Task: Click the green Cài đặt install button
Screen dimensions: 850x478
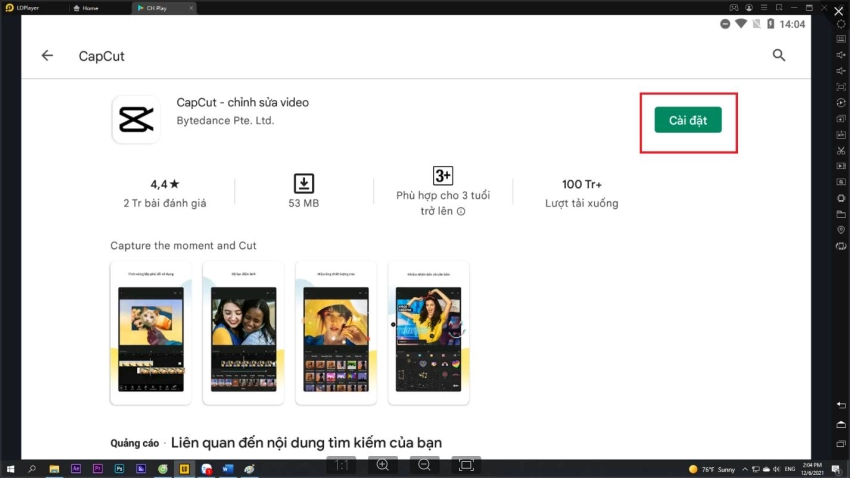Action: (x=688, y=120)
